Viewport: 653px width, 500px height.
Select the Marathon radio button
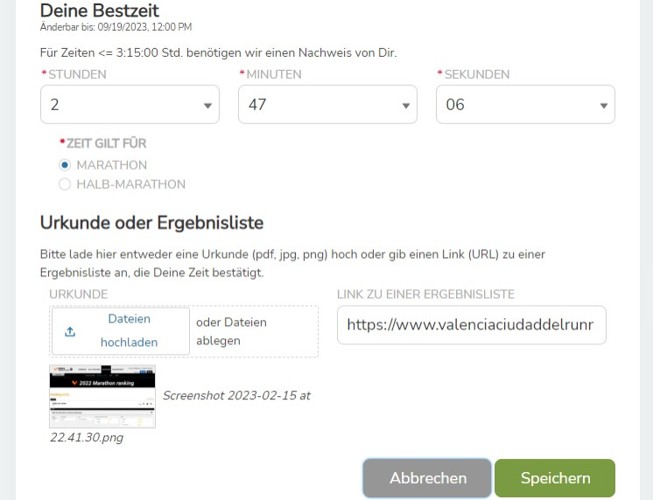tap(65, 165)
